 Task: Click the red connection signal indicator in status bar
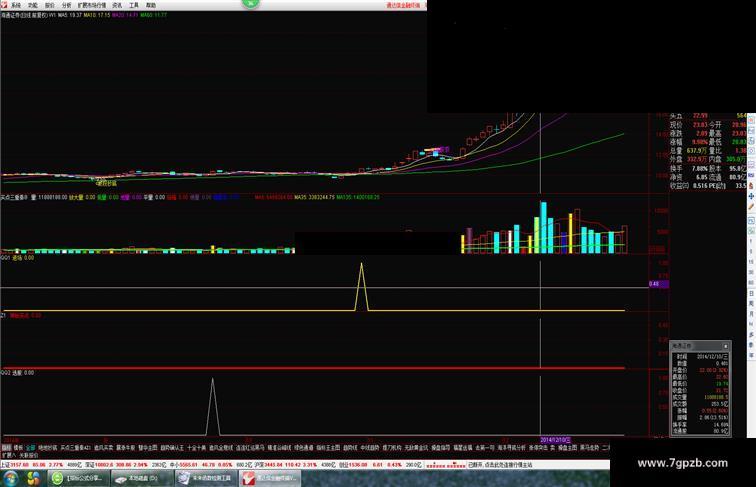[x=446, y=465]
